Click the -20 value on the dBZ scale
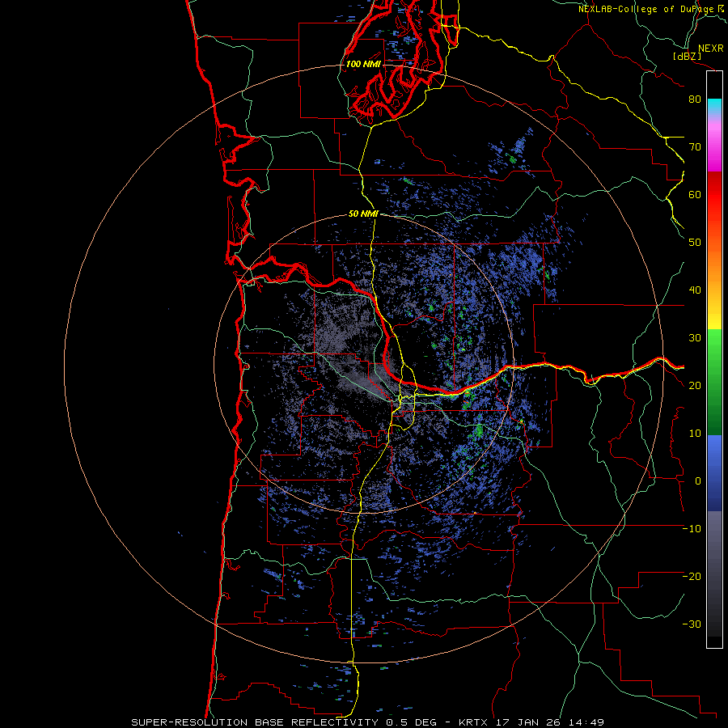 coord(692,577)
